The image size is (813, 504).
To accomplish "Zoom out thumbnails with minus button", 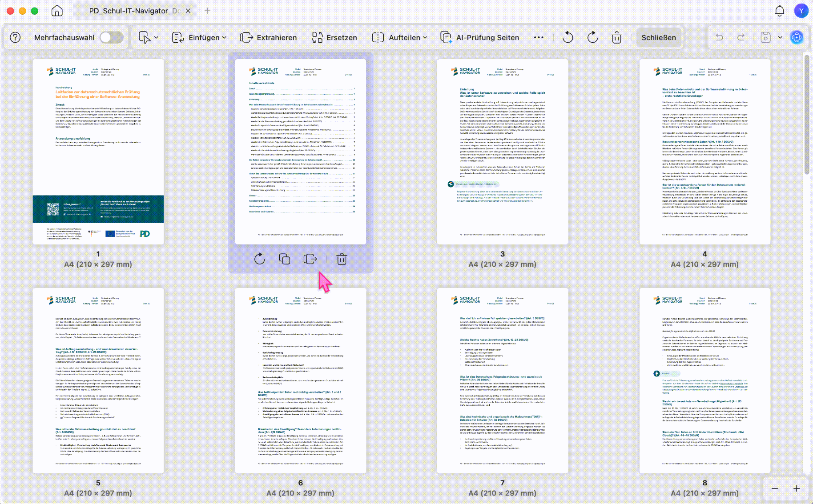I will (x=775, y=488).
